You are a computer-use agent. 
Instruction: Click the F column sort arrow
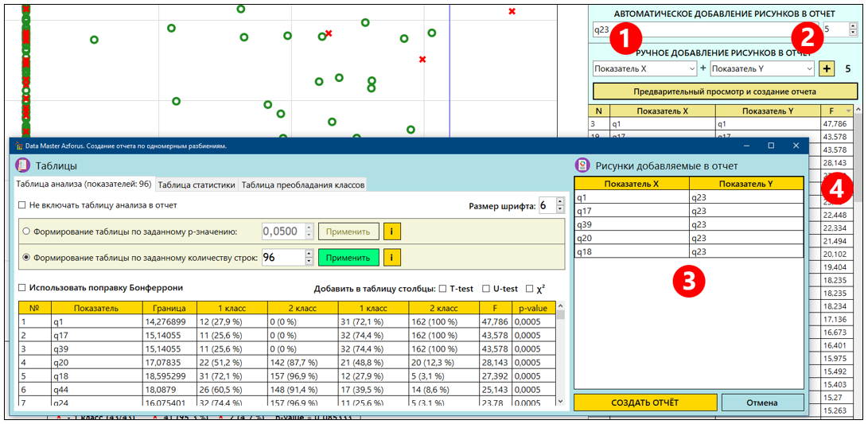[x=848, y=111]
